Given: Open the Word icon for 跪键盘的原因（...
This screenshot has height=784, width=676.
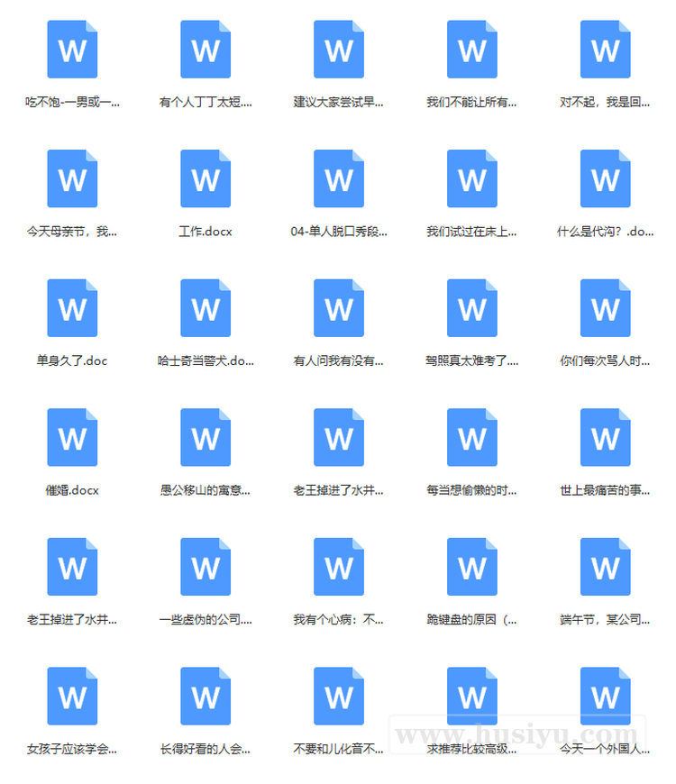Looking at the screenshot, I should 472,567.
